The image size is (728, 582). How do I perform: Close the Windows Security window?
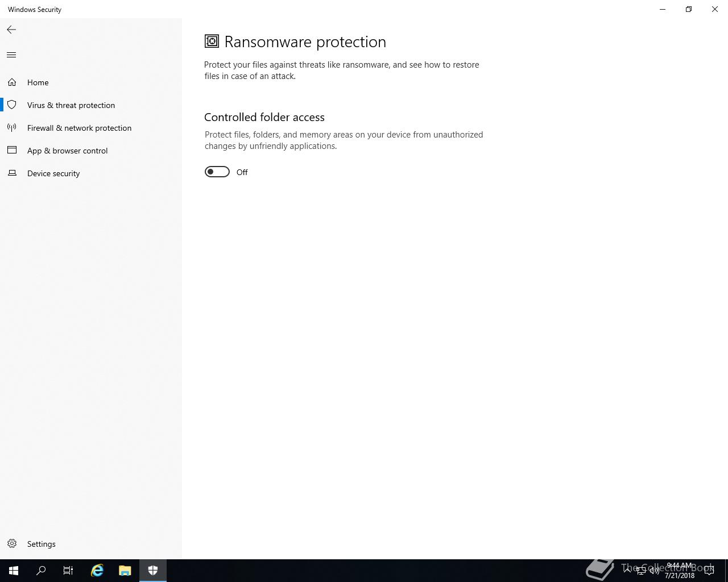715,9
